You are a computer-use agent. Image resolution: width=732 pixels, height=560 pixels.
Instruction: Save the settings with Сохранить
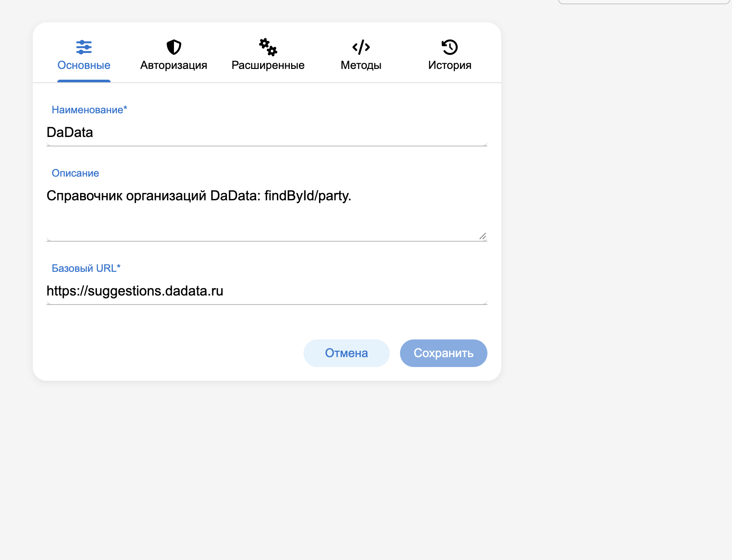pos(444,353)
